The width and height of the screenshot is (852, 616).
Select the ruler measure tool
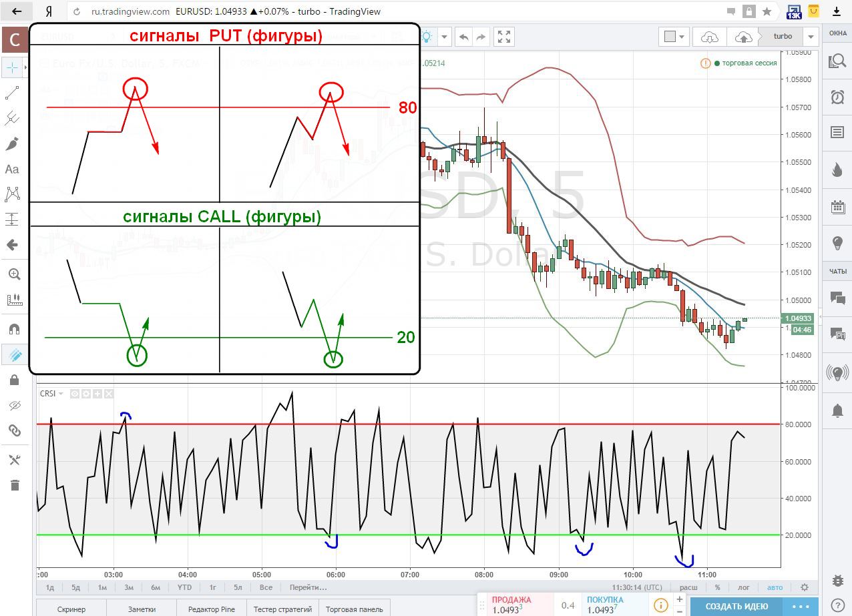(x=14, y=300)
